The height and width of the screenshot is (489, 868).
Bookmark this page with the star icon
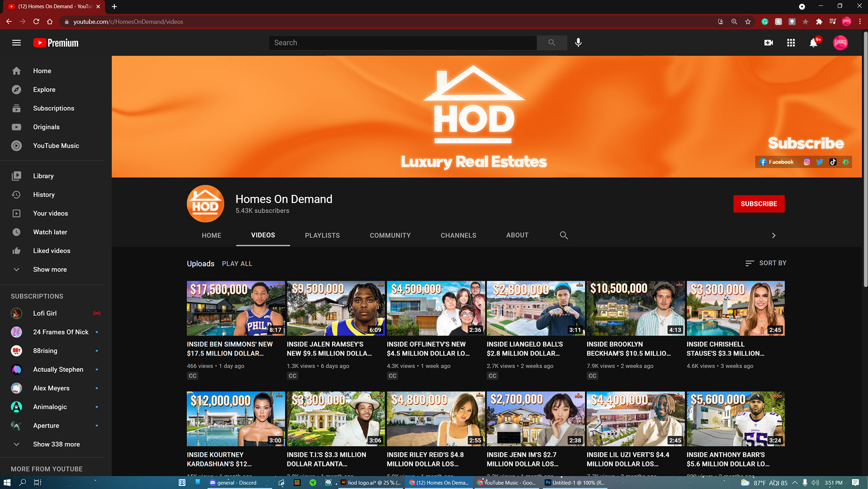[x=748, y=22]
